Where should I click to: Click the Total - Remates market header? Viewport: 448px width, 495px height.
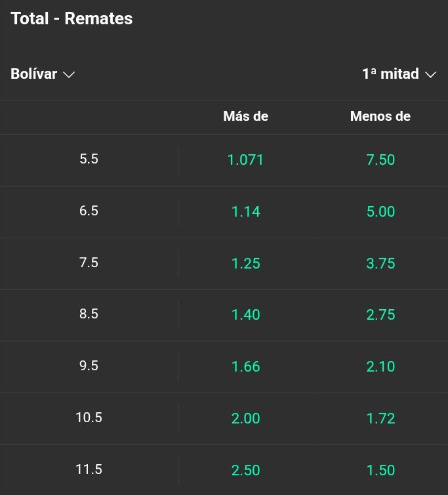click(x=71, y=18)
